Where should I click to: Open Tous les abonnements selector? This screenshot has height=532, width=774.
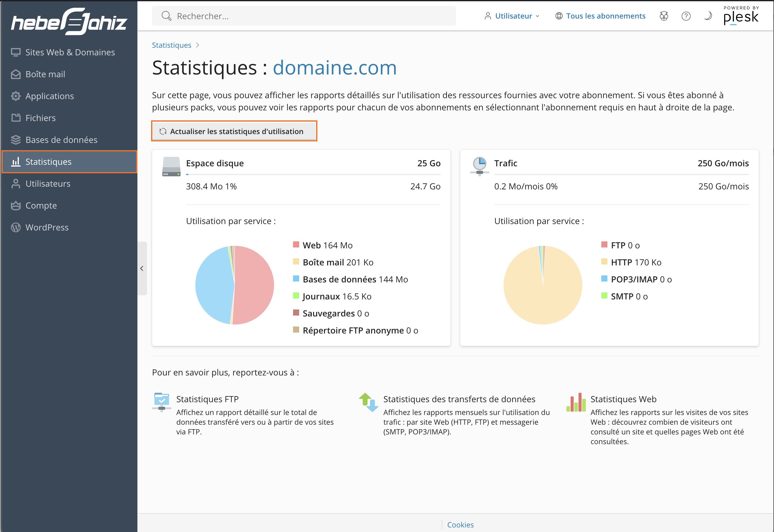point(600,16)
